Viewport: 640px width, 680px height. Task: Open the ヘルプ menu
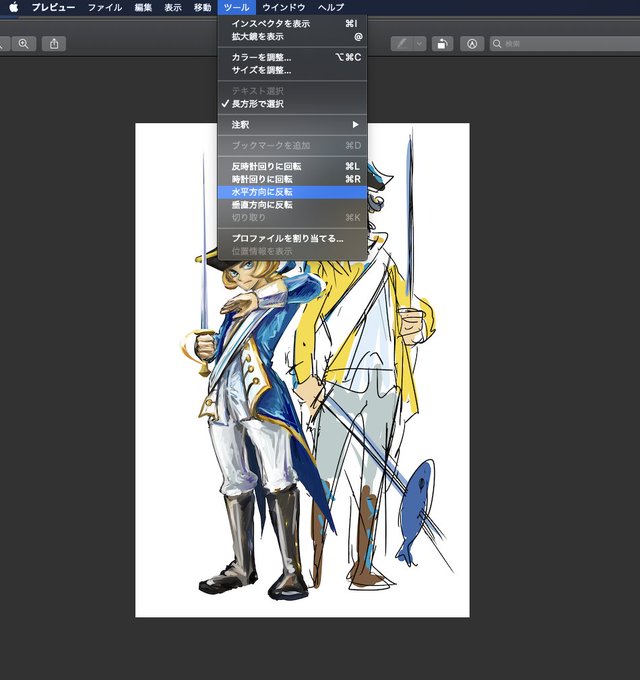(331, 7)
